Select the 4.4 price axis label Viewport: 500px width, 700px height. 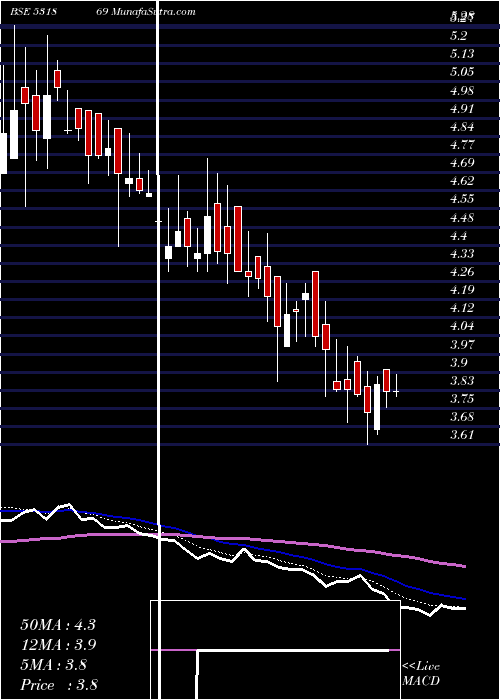(459, 236)
